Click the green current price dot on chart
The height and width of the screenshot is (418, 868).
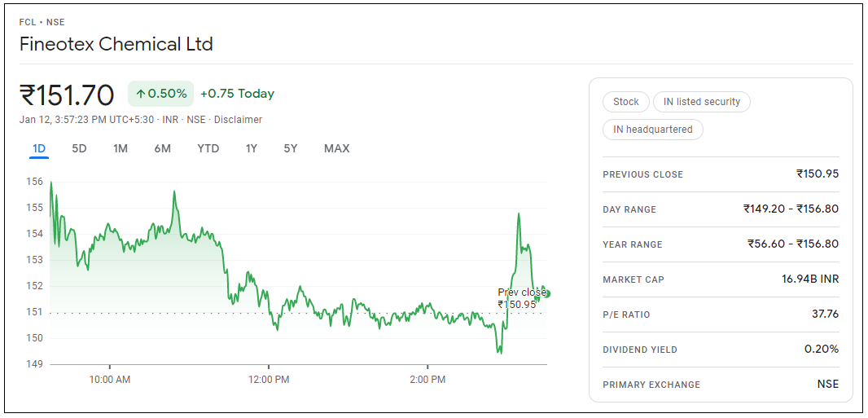point(547,293)
